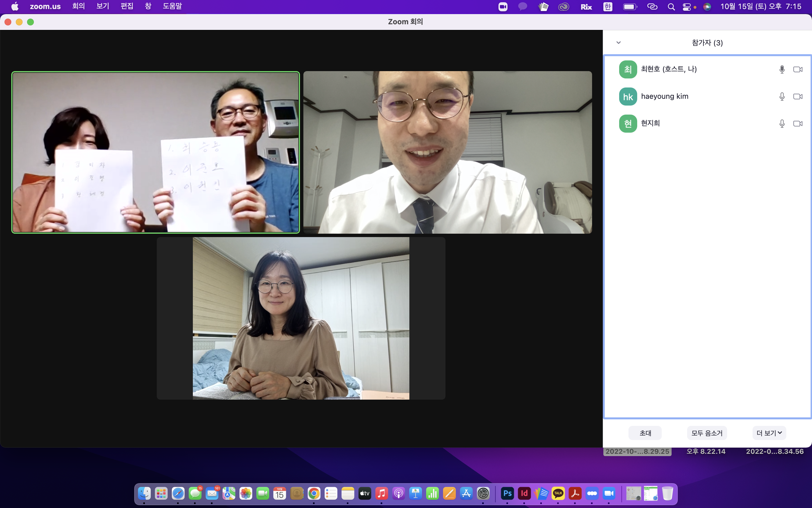Select desktop file 2022-10-...8.29.25
Viewport: 812px width, 508px height.
[637, 451]
